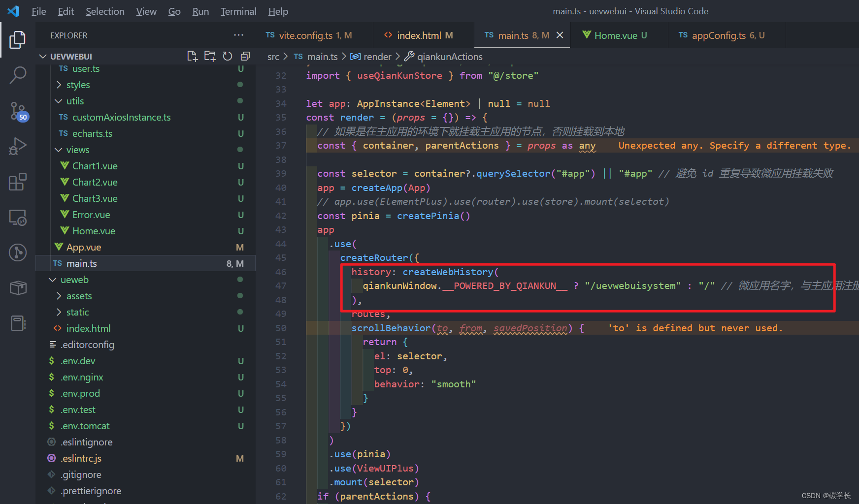Open the package box icon in activity bar
The width and height of the screenshot is (859, 504).
(x=18, y=288)
